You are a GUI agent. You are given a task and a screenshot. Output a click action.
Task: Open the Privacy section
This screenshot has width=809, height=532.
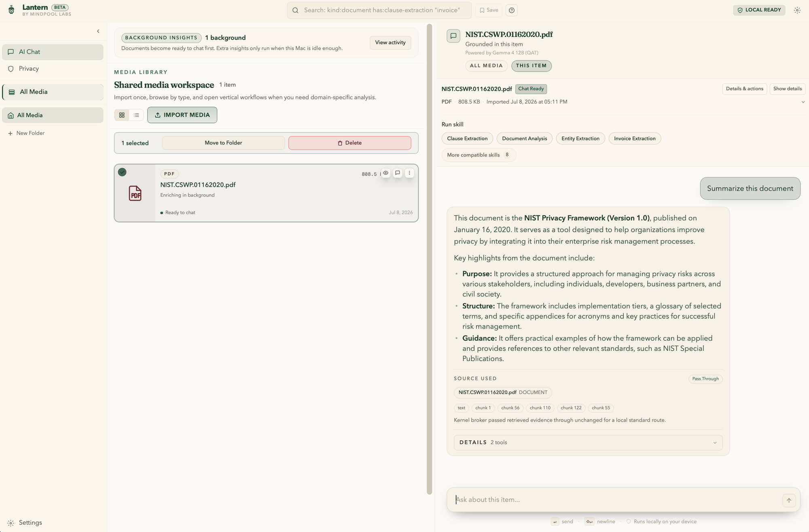[53, 69]
